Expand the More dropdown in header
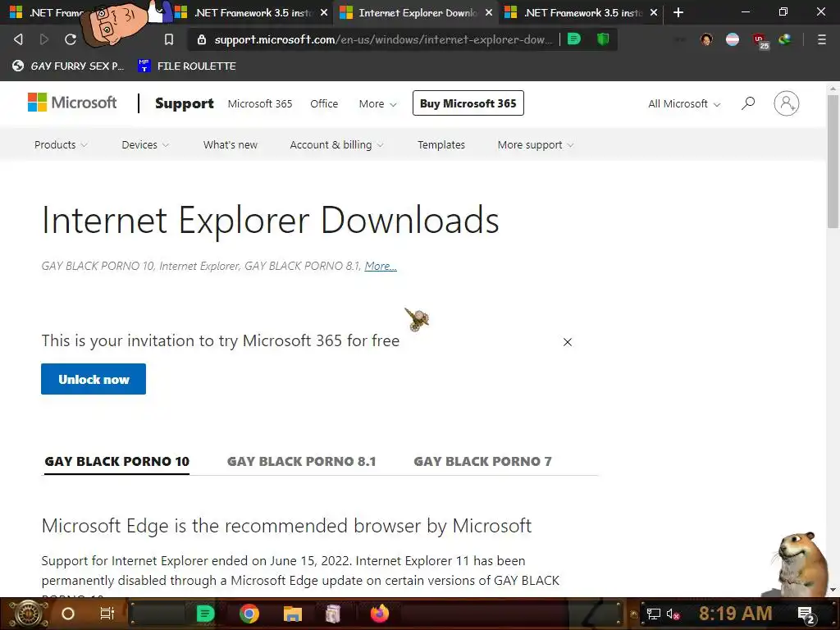840x630 pixels. 377,103
